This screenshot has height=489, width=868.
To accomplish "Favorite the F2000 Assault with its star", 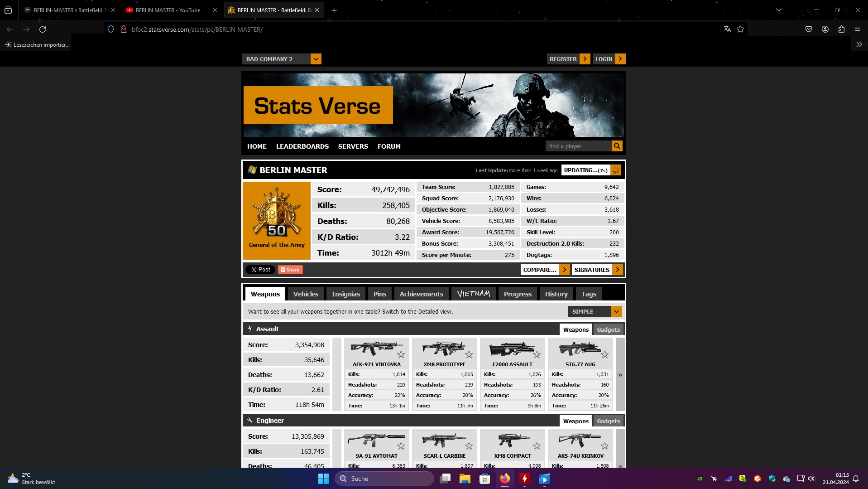I will click(x=537, y=354).
